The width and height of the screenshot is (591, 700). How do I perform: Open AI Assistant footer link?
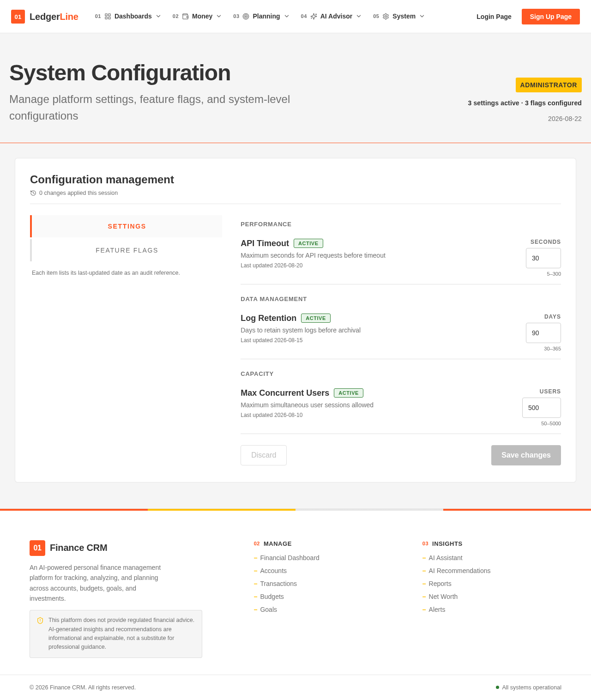(446, 558)
